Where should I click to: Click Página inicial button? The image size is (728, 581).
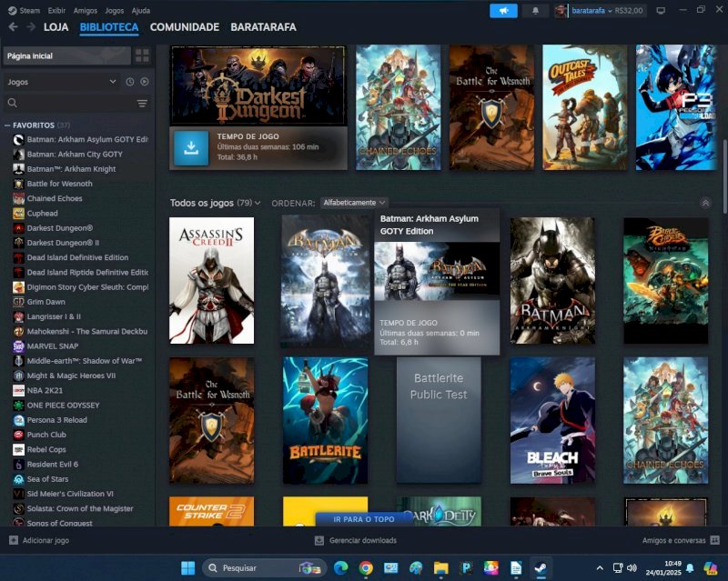pyautogui.click(x=66, y=55)
